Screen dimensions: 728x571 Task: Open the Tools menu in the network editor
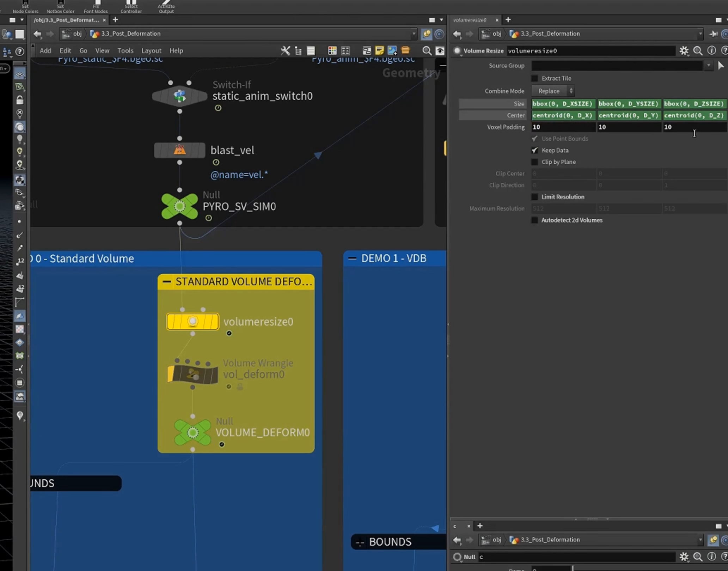click(x=125, y=51)
